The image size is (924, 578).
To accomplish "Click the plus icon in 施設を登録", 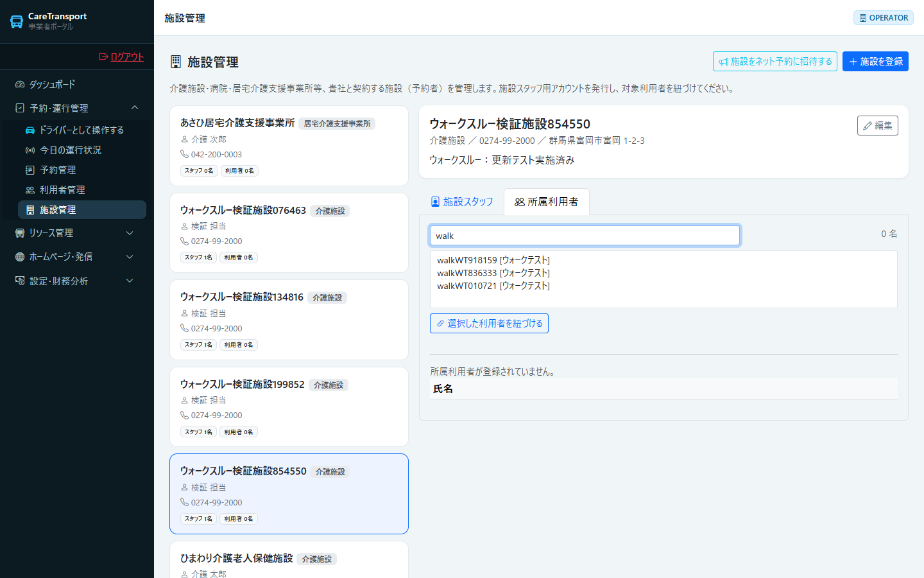I will [853, 62].
